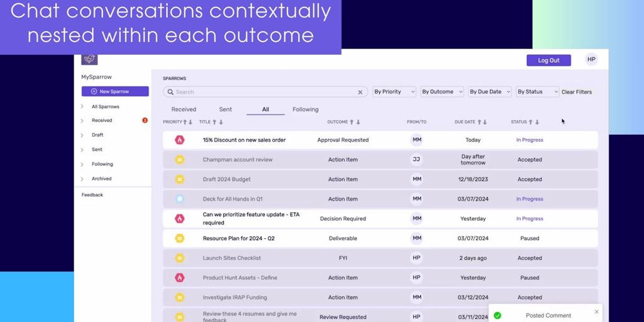Sort Due Date column descending arrow

(486, 122)
